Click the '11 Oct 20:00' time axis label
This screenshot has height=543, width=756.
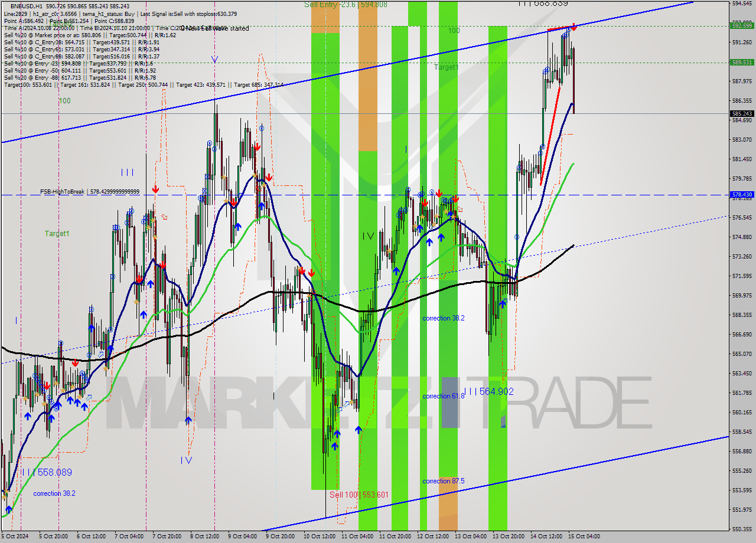[395, 537]
